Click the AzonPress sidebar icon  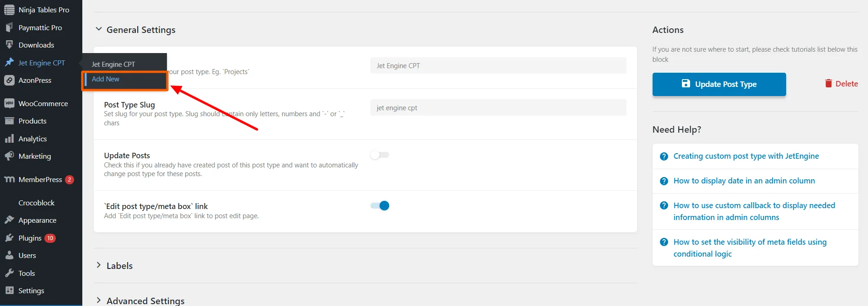(x=9, y=80)
